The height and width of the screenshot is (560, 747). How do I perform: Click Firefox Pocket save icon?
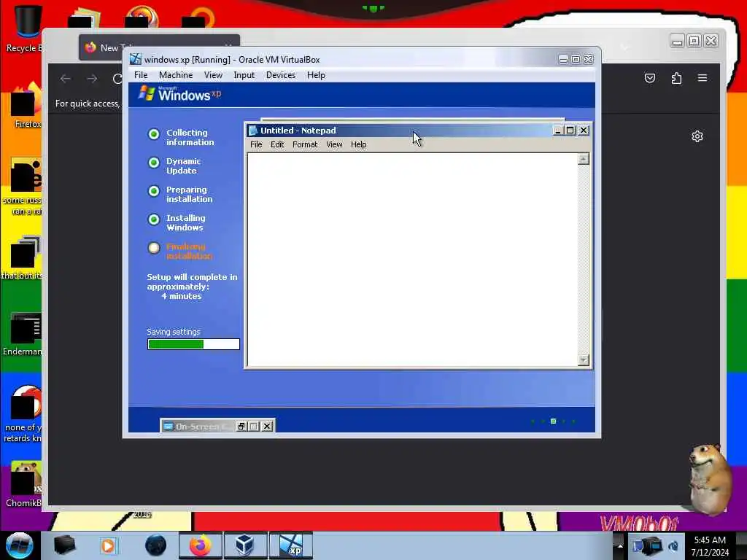coord(650,78)
